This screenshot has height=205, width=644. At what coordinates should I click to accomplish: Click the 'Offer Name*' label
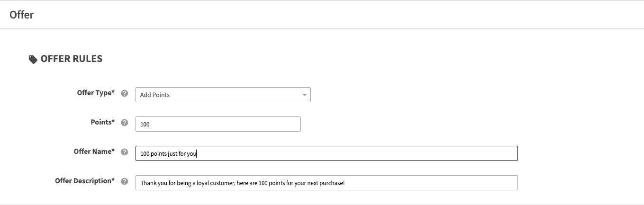pyautogui.click(x=94, y=152)
